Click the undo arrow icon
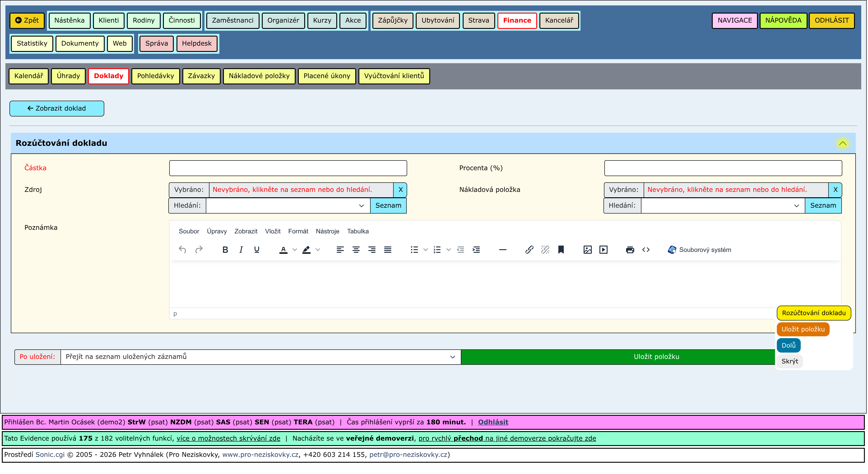 pyautogui.click(x=182, y=250)
